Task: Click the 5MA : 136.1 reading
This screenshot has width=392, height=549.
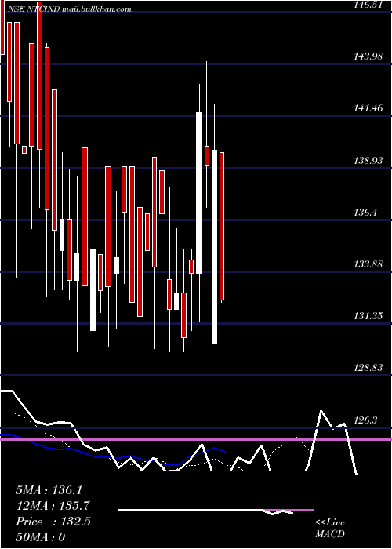Action: coord(49,490)
